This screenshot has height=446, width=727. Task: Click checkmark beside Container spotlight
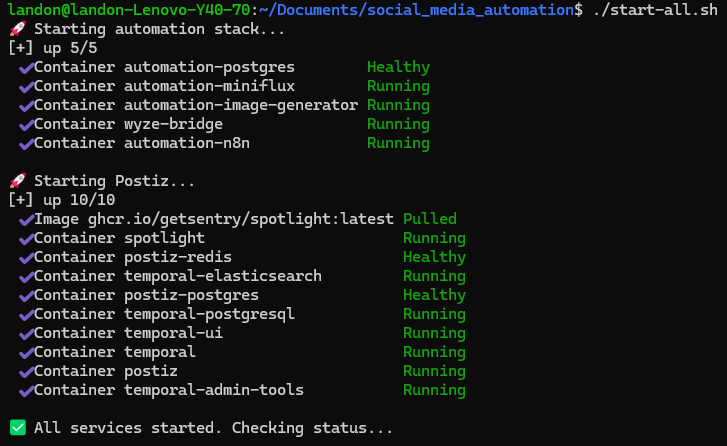click(26, 239)
